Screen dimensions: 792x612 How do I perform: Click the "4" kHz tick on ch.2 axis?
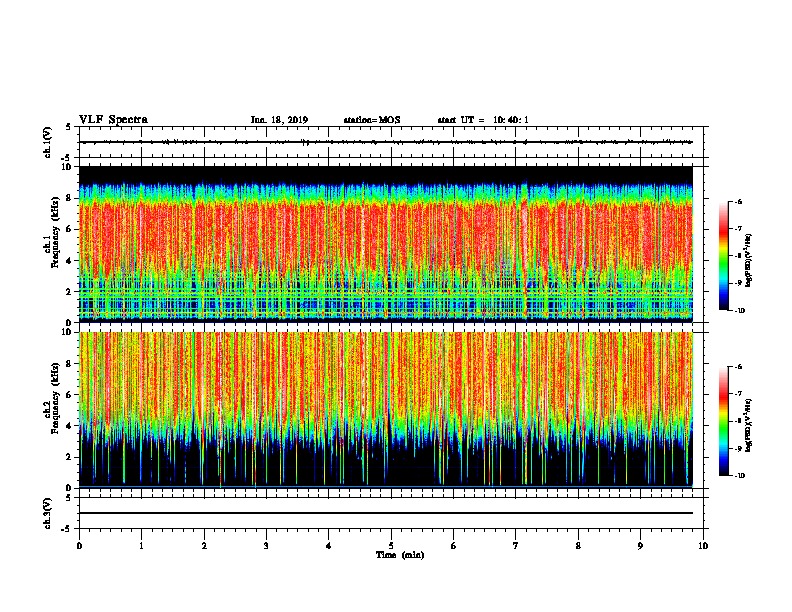[x=70, y=426]
